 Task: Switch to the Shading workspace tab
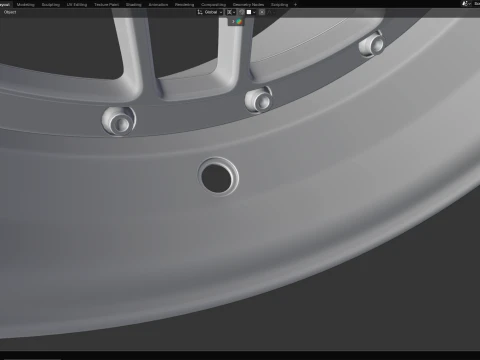tap(133, 5)
